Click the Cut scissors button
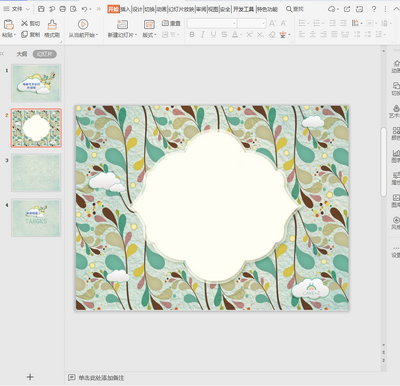 coord(30,23)
